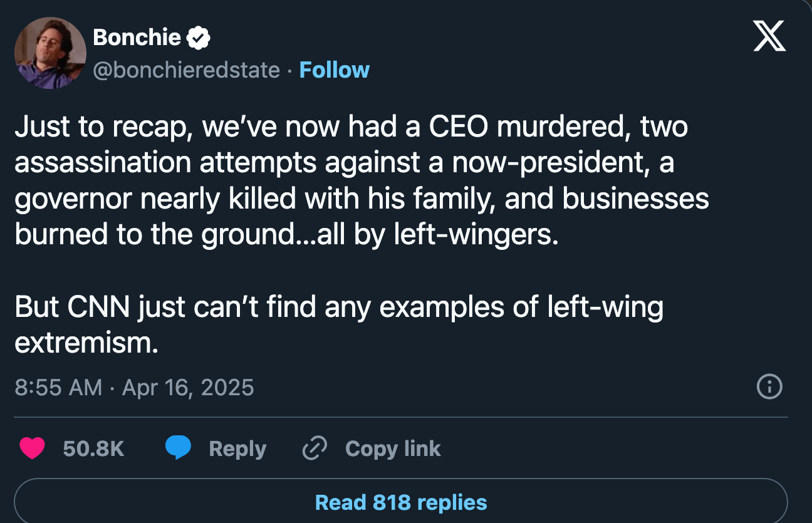The image size is (812, 523).
Task: Click the 50.8K likes count
Action: 94,448
